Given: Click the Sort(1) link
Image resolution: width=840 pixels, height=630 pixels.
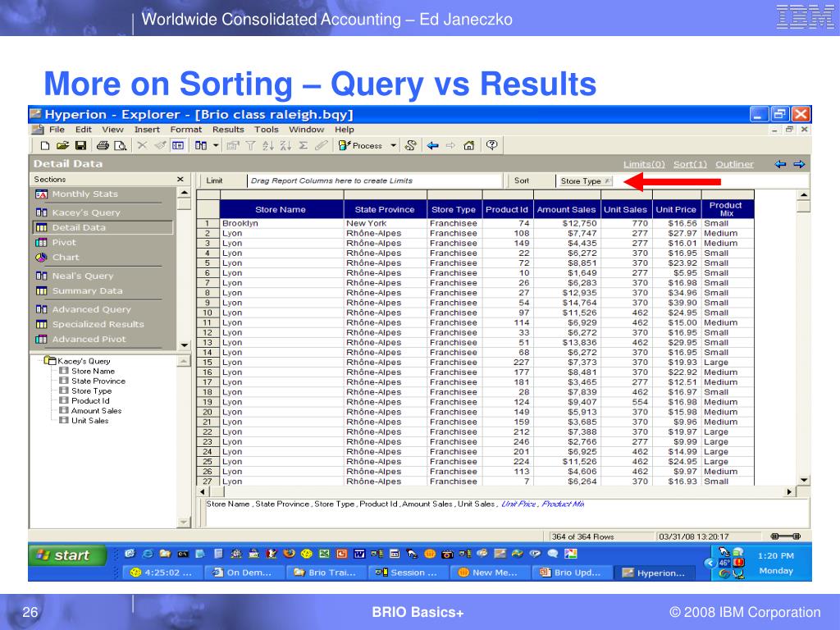Looking at the screenshot, I should pyautogui.click(x=690, y=164).
